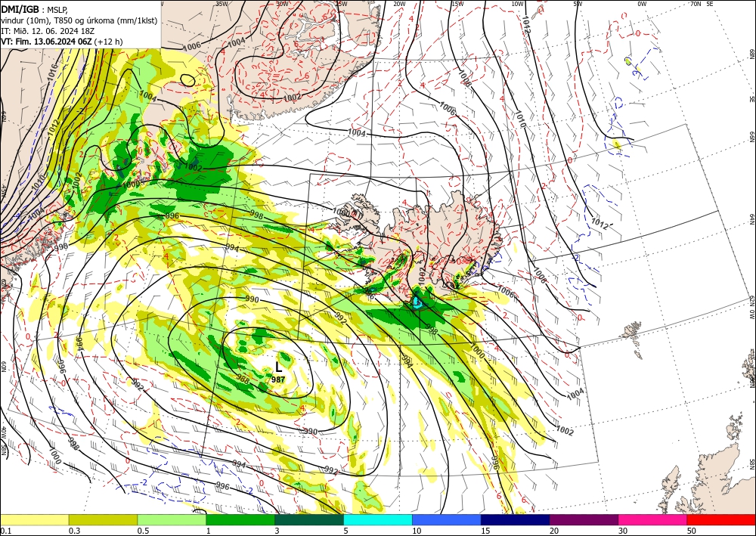The height and width of the screenshot is (536, 756).
Task: Click the "20W" longitude label
Action: click(x=398, y=3)
